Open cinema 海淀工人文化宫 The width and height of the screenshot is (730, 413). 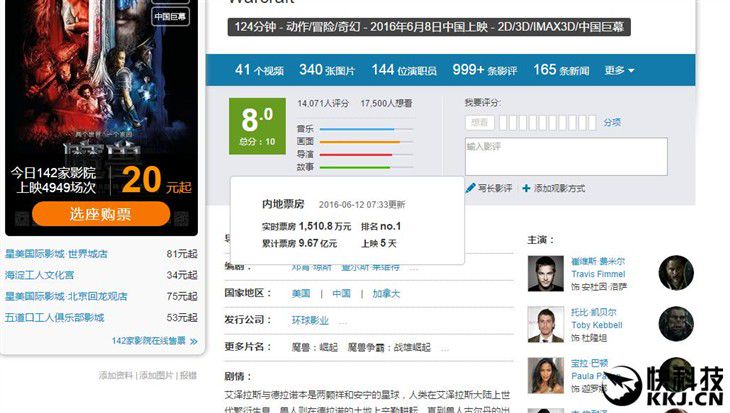coord(39,275)
